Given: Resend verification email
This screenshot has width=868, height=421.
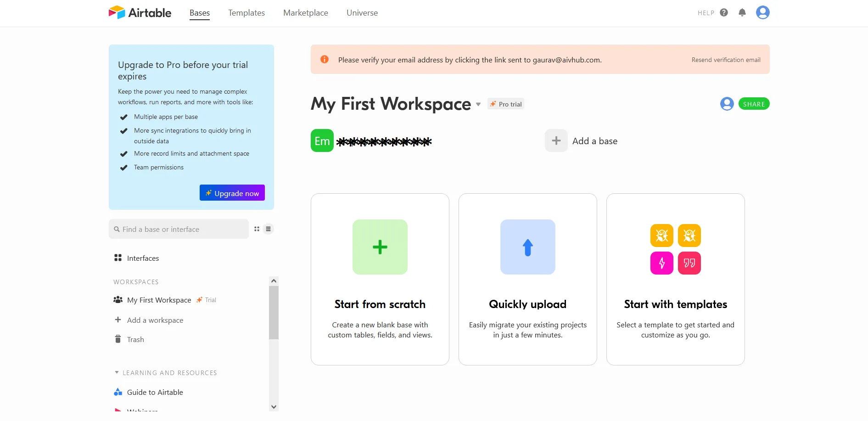Looking at the screenshot, I should pyautogui.click(x=726, y=60).
